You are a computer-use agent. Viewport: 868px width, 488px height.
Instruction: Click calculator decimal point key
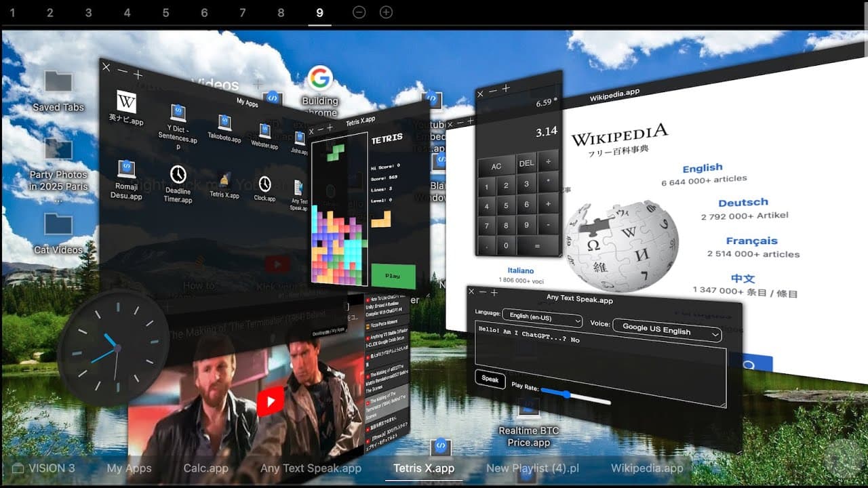[486, 245]
